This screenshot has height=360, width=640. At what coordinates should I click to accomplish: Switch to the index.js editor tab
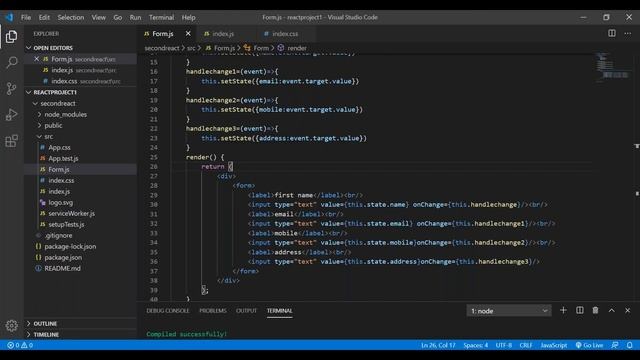pos(227,33)
